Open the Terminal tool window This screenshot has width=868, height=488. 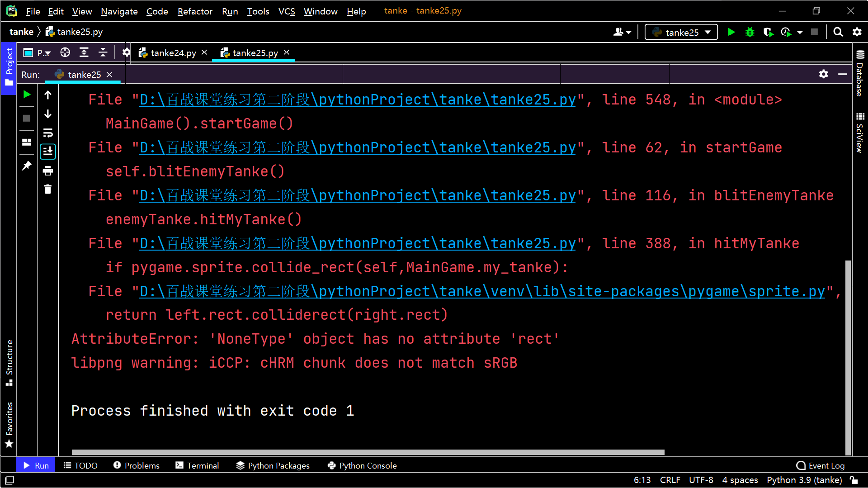pos(197,465)
